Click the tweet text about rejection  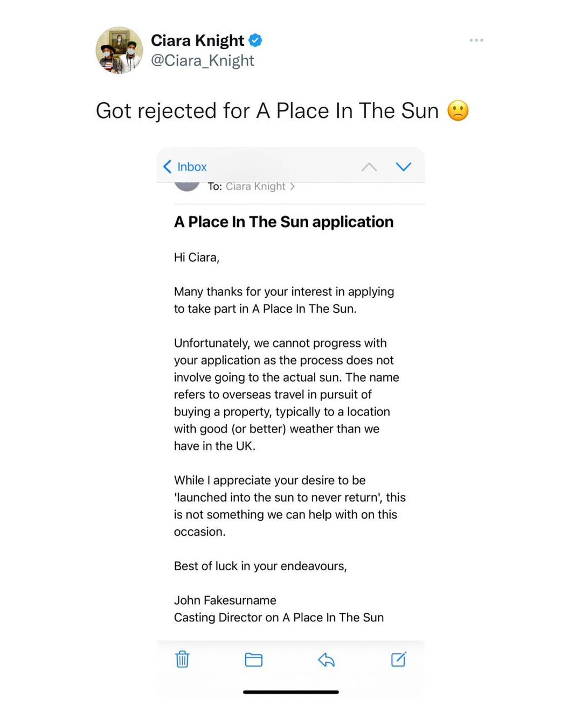(267, 111)
